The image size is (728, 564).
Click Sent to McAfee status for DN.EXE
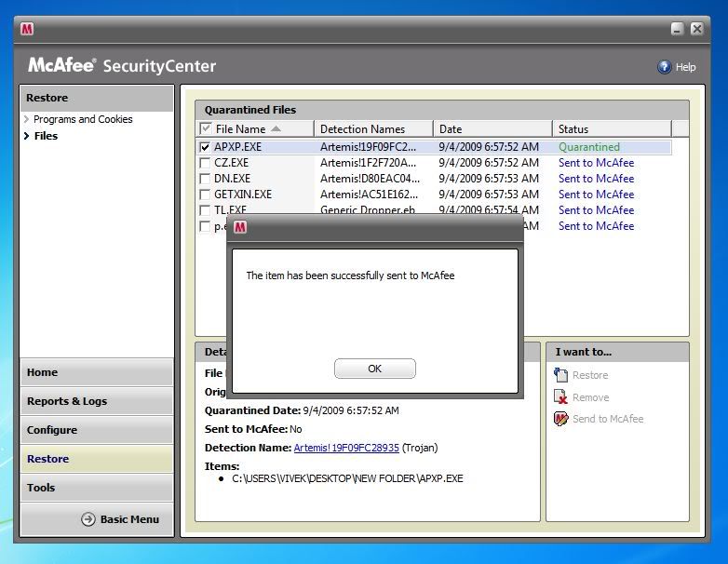[596, 179]
